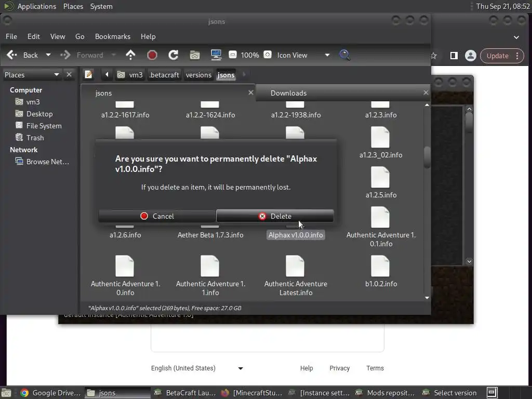Select File System in the Places sidebar
The image size is (532, 399).
pyautogui.click(x=44, y=126)
